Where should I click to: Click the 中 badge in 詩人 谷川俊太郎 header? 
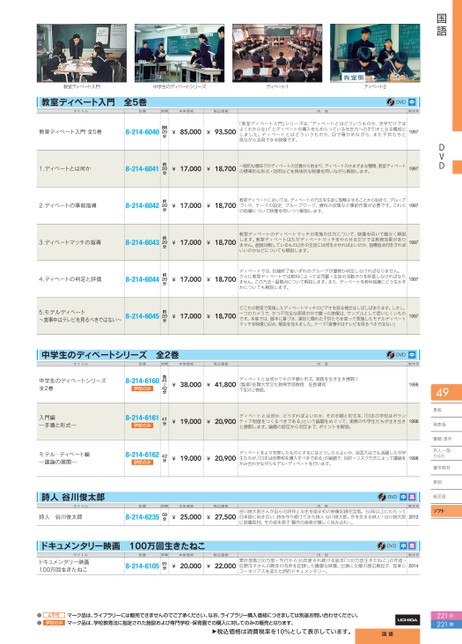tap(404, 497)
